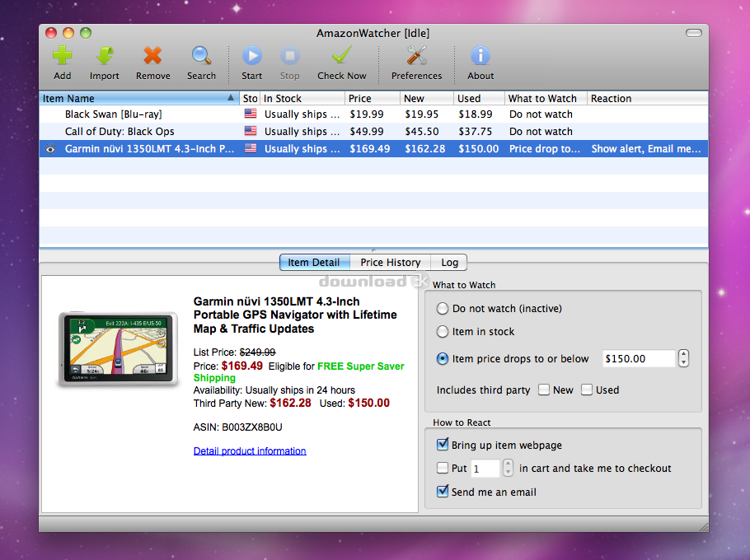Switch to the Price History tab

pos(391,263)
